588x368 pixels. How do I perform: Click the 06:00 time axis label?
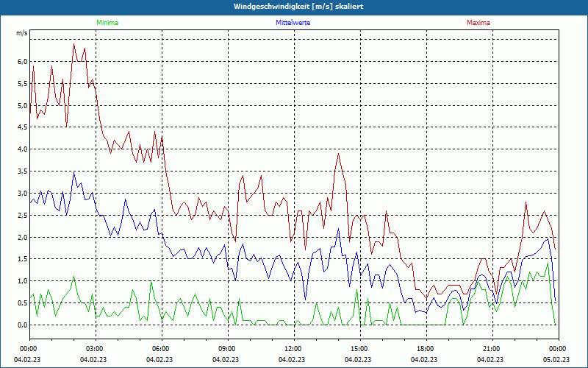[x=161, y=349]
